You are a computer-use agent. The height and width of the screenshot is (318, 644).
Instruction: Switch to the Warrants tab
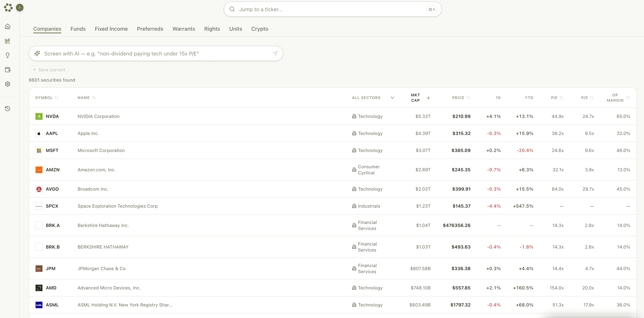(x=184, y=29)
